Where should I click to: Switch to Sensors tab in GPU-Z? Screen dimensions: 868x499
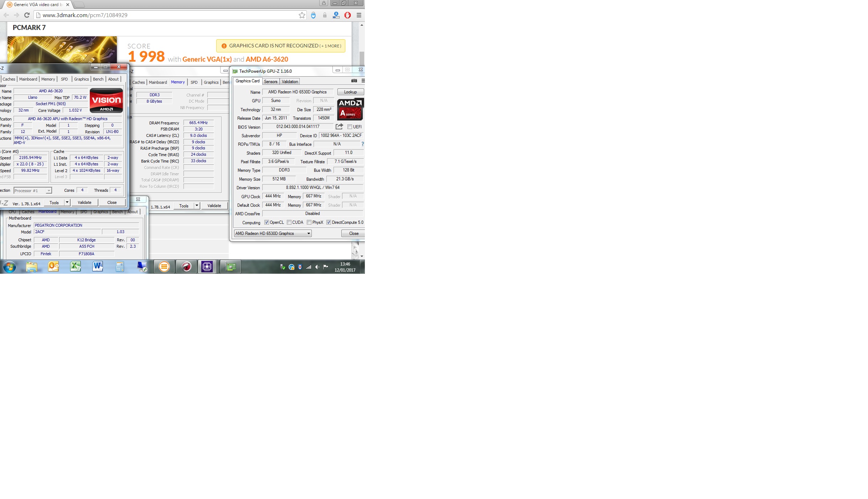pos(270,82)
